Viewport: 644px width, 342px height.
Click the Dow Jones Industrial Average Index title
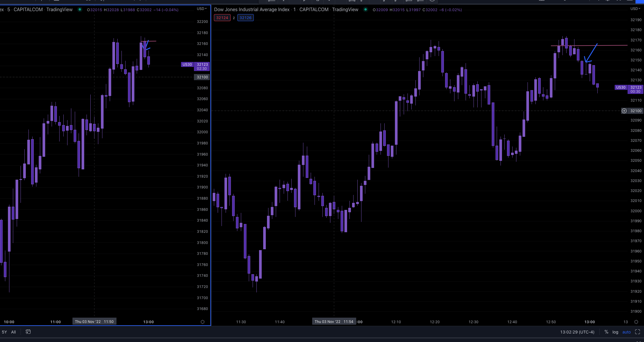coord(251,9)
